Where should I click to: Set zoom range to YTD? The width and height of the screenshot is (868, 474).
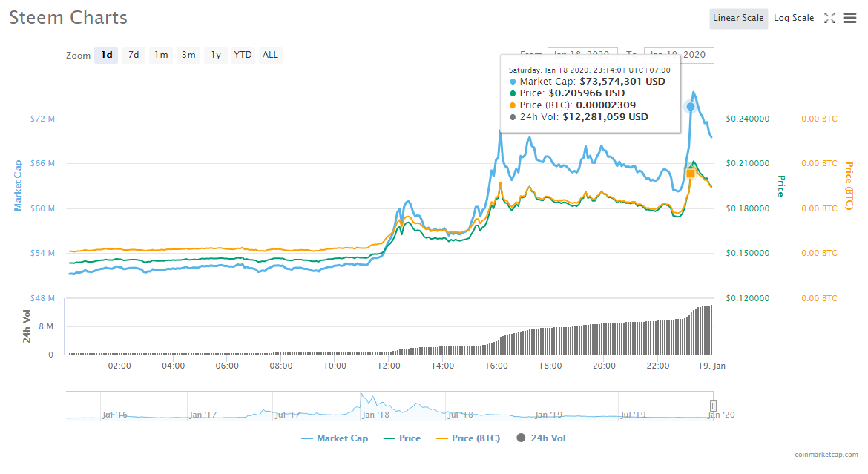point(243,56)
